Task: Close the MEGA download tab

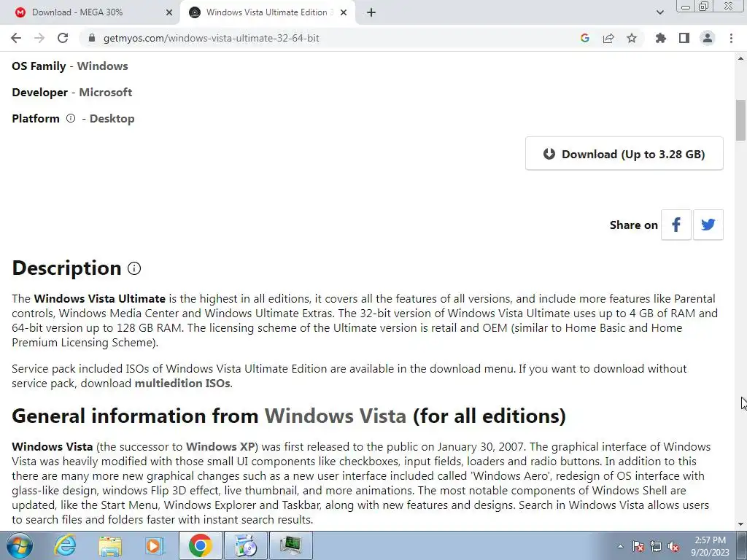Action: pyautogui.click(x=169, y=12)
